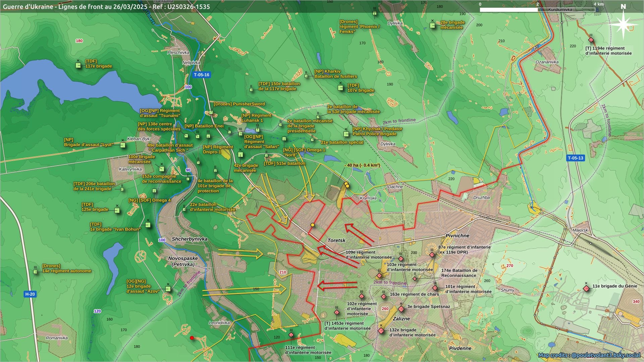Click the 100e brigade mécanisée unit marker

tap(162, 169)
